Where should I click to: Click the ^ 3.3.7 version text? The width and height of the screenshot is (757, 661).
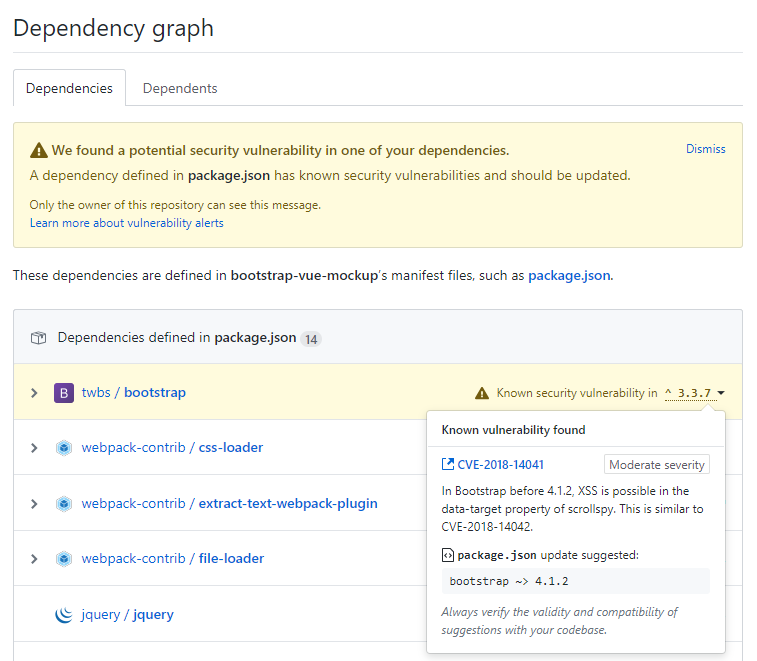[x=688, y=393]
